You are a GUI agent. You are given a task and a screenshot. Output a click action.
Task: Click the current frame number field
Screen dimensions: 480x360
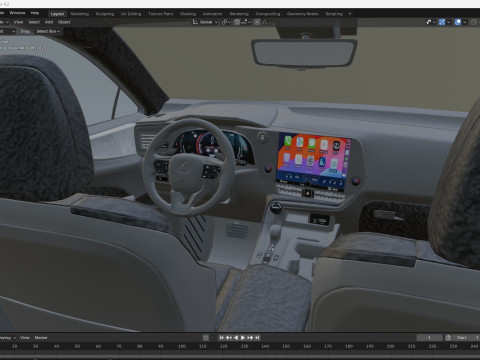(x=429, y=338)
